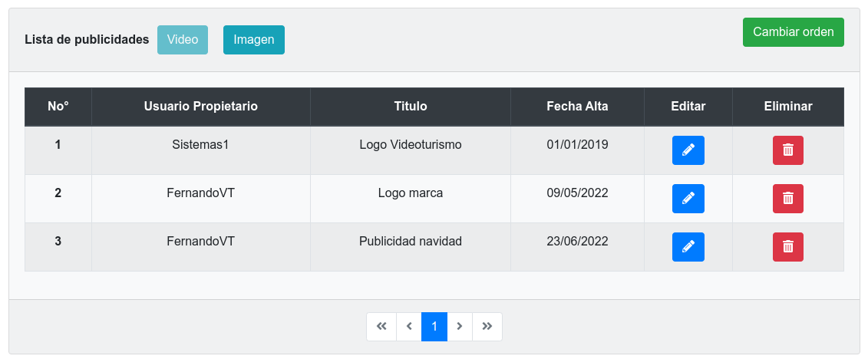Edit the Logo Videoturismo entry
868x359 pixels.
688,150
